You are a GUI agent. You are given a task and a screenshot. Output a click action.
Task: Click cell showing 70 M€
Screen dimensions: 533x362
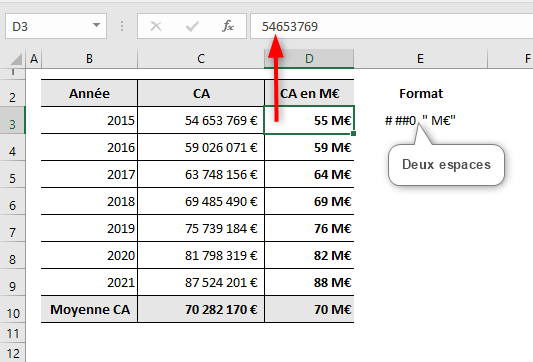(x=309, y=309)
